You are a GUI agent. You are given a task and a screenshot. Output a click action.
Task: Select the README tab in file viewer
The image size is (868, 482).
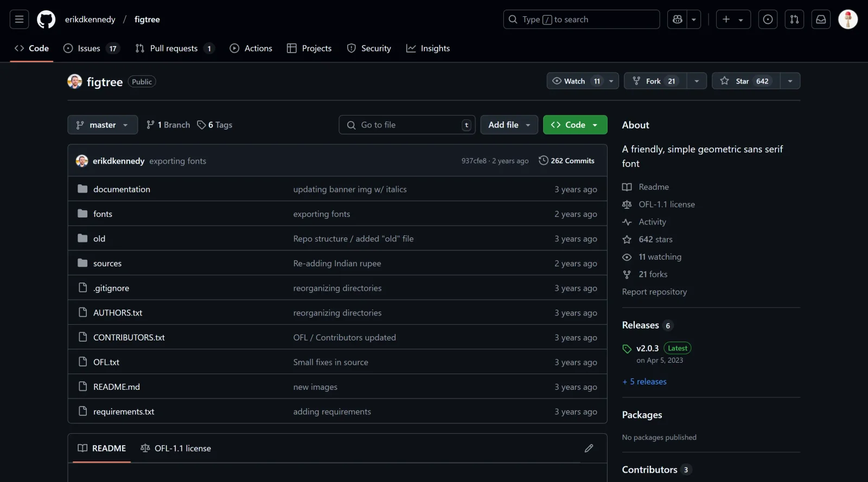(x=102, y=448)
